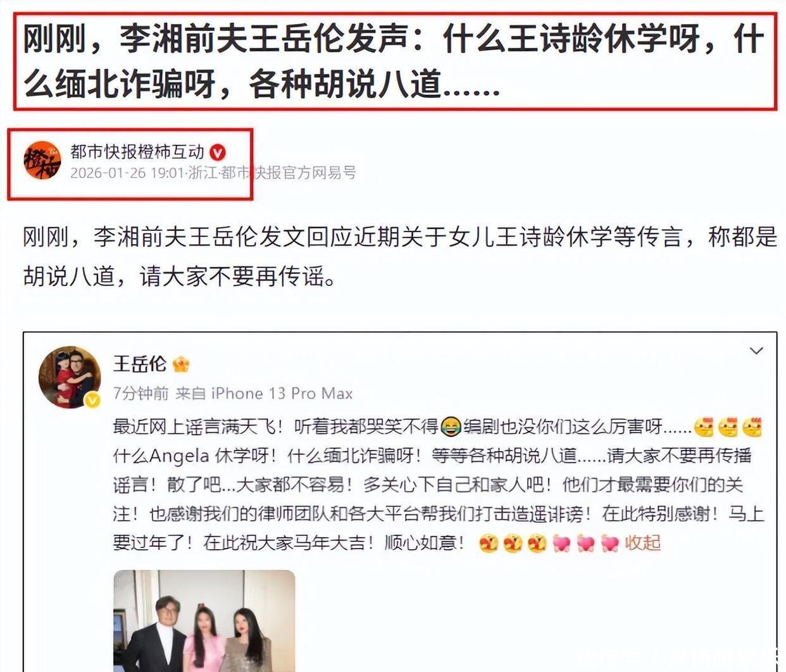Click the 来自 iPhone 13 Pro Max source
Screen dimensions: 786x672
tap(264, 393)
